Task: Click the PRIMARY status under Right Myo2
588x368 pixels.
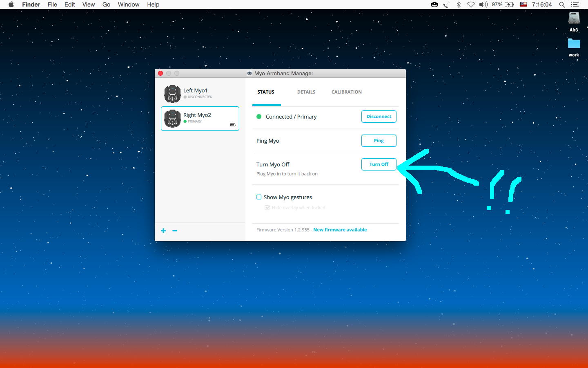Action: pos(195,121)
